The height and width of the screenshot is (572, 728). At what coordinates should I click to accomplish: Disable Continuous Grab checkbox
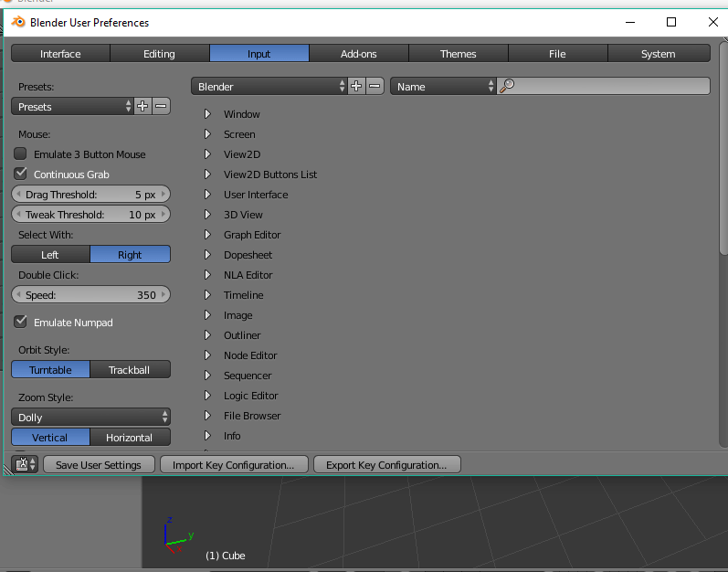(x=20, y=174)
